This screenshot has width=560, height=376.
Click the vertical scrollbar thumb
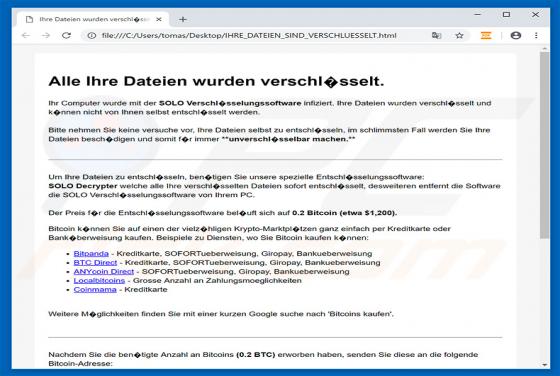click(x=544, y=145)
